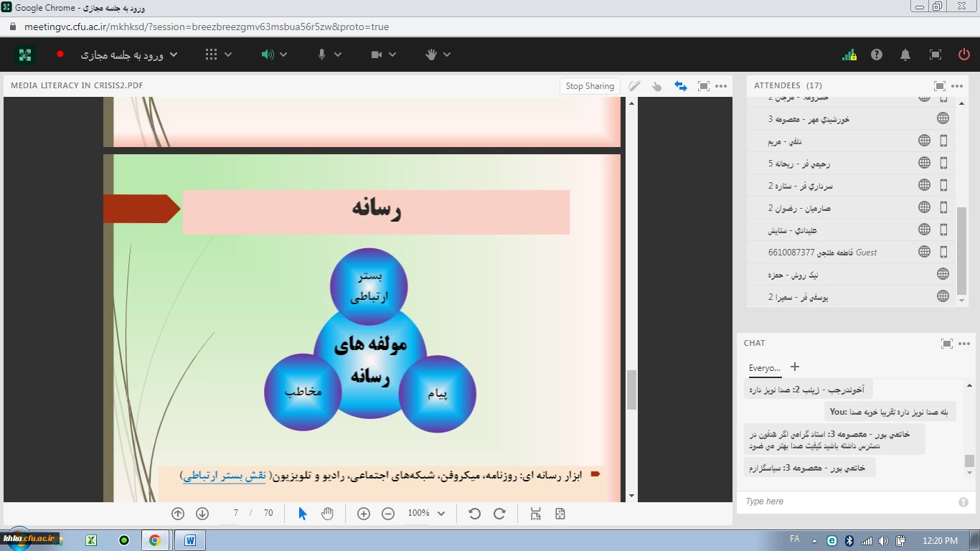The height and width of the screenshot is (551, 980).
Task: Toggle the webcam camera icon
Action: pos(377,55)
